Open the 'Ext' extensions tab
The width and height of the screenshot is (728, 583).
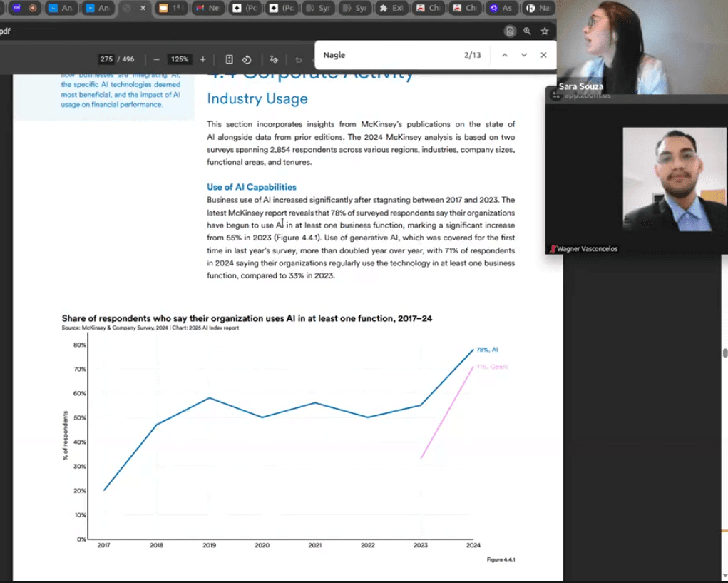pos(391,8)
